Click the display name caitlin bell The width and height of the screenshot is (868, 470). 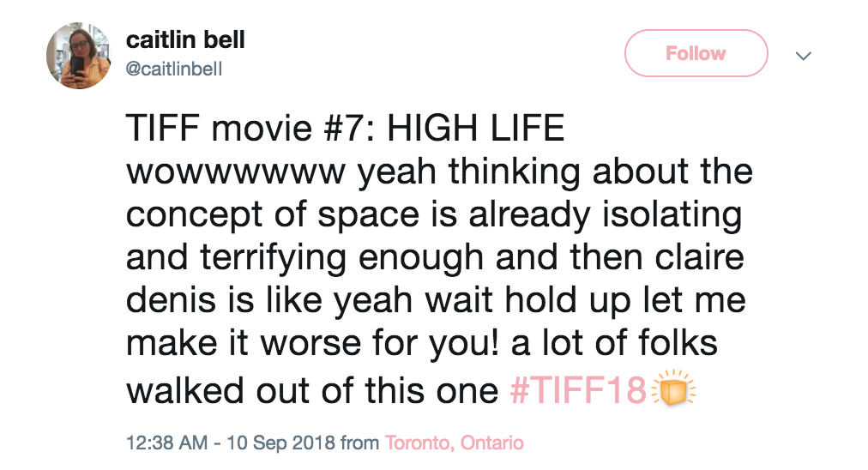(184, 39)
